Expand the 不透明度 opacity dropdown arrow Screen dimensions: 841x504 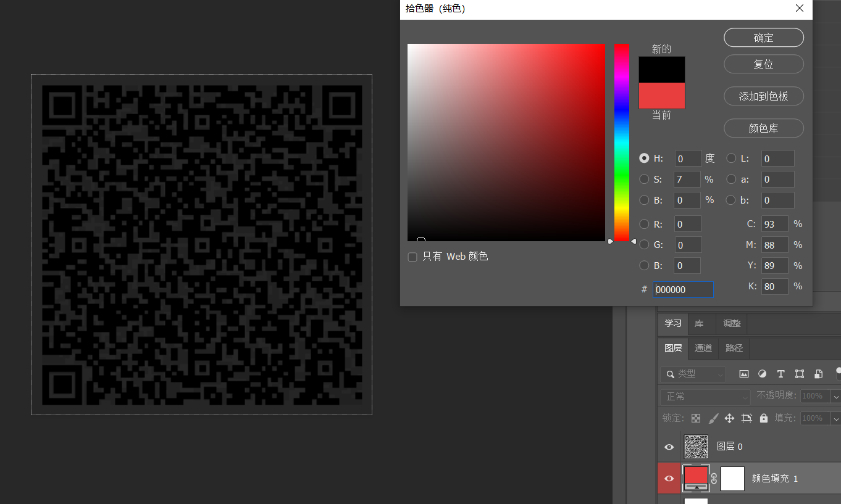pyautogui.click(x=835, y=397)
